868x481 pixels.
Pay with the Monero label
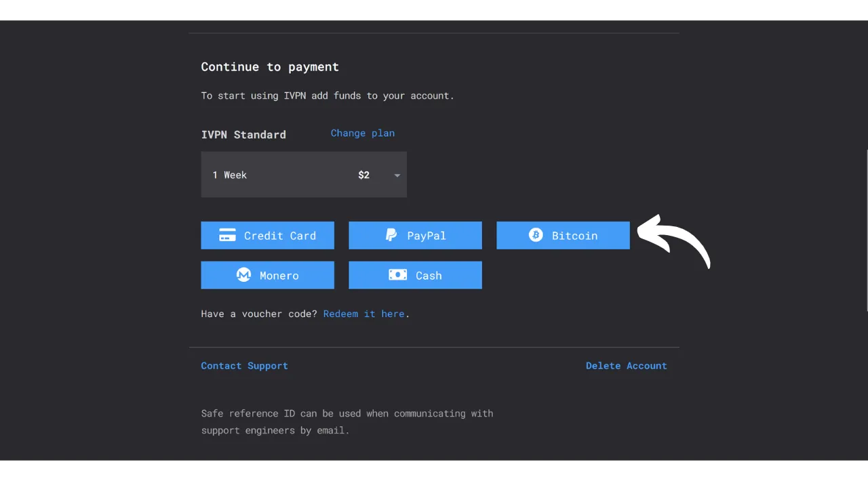279,276
